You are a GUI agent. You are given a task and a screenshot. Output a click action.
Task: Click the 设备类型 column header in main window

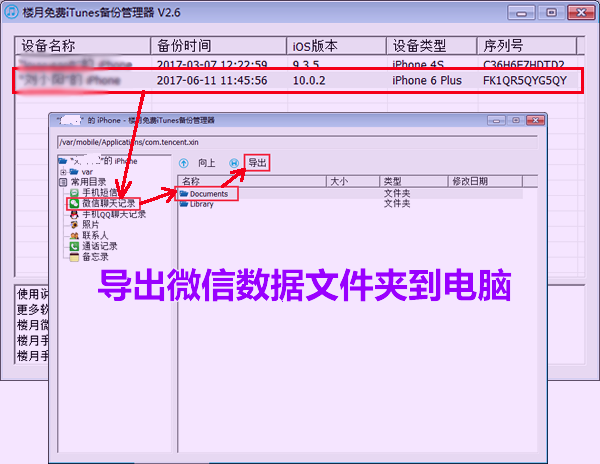(x=432, y=46)
